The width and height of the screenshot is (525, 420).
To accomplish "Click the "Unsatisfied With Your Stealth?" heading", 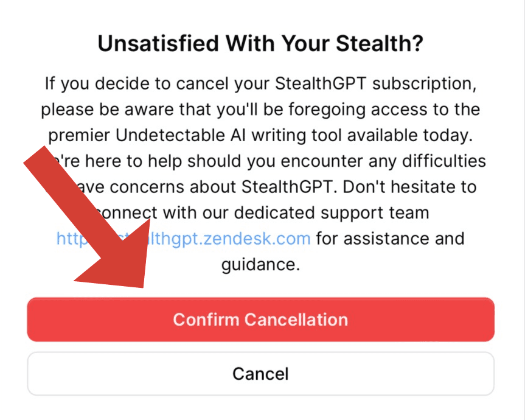I will [260, 44].
